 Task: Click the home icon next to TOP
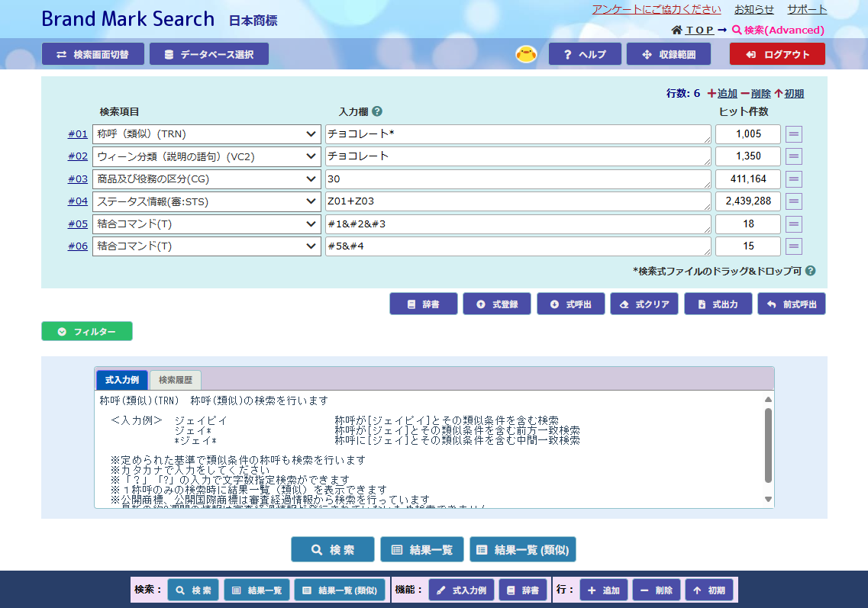676,30
